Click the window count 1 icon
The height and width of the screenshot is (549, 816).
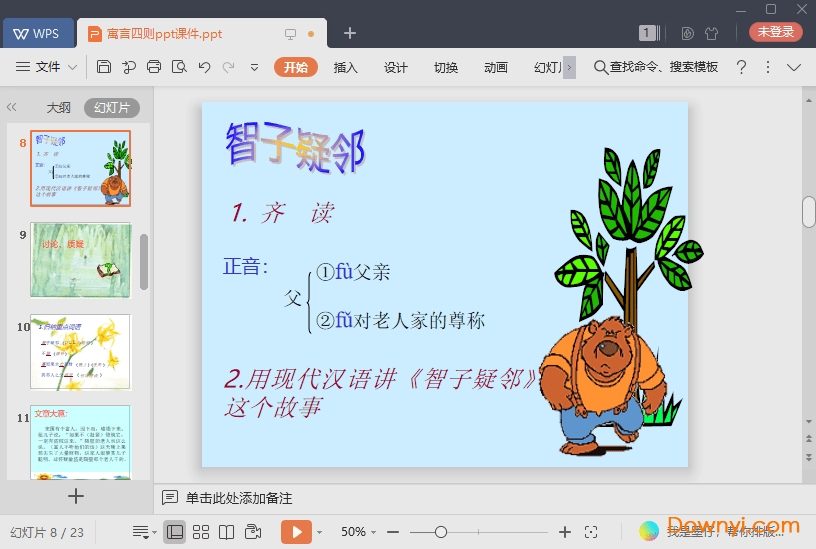click(x=649, y=33)
